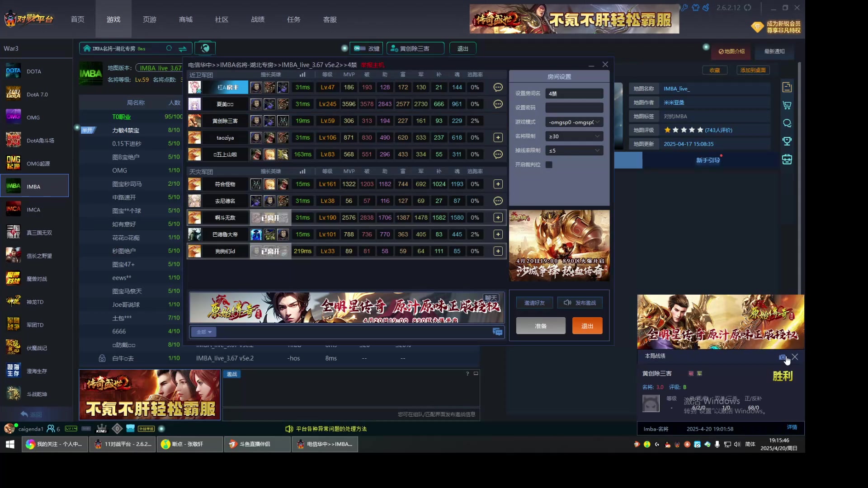
Task: Click the 收藏 button
Action: pyautogui.click(x=715, y=70)
